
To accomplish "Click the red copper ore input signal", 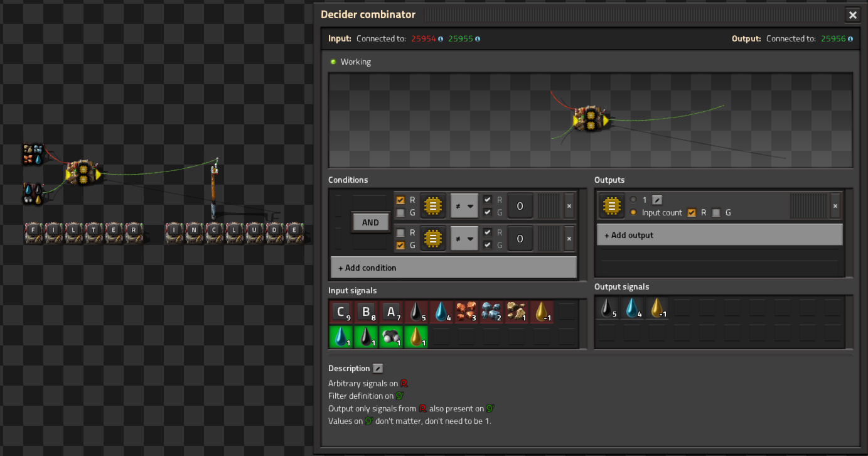I will [466, 312].
